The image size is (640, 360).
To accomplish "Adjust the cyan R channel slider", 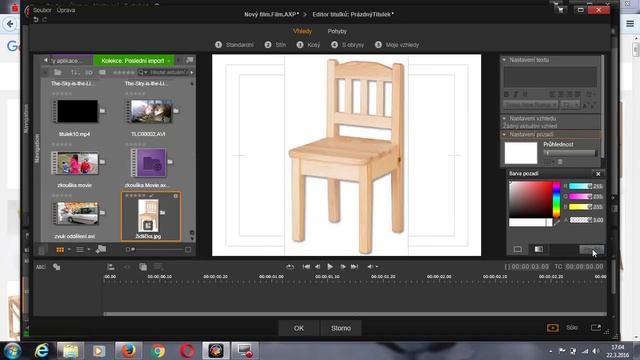I will tap(580, 186).
